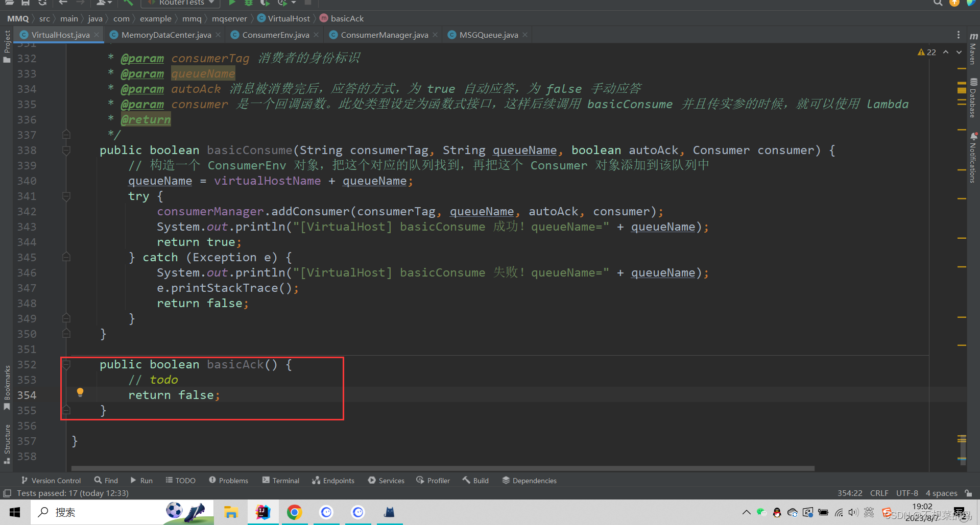Open the Build tool window
The width and height of the screenshot is (980, 525).
pyautogui.click(x=476, y=481)
